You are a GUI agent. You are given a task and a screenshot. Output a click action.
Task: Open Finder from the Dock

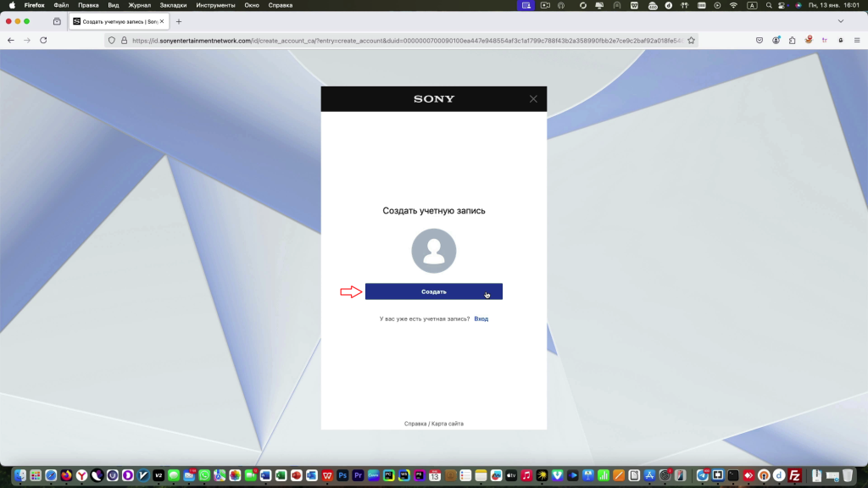[20, 475]
